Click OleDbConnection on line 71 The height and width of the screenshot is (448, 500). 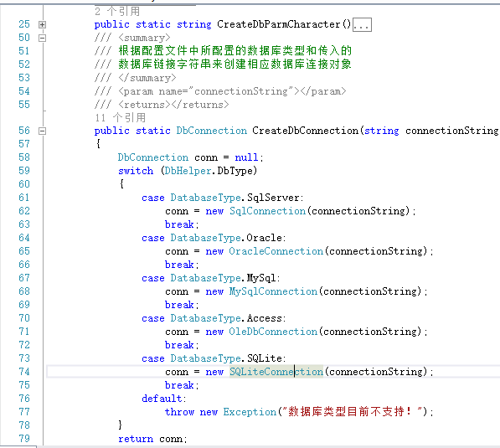click(x=273, y=332)
